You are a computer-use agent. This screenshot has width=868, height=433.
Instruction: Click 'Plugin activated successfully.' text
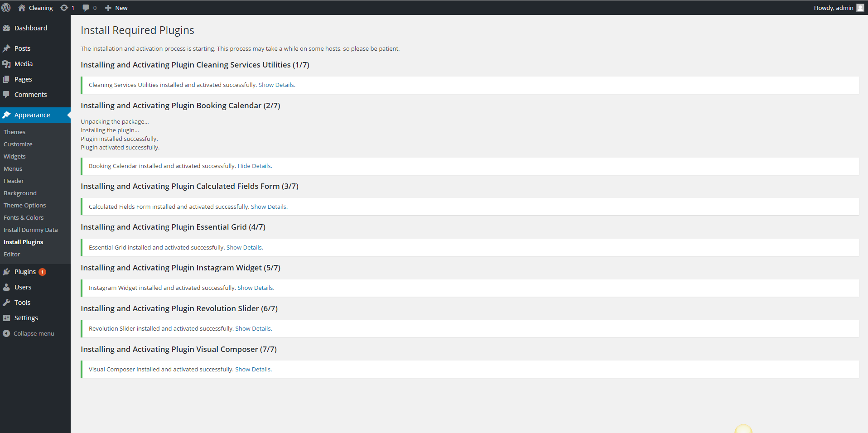[x=120, y=147]
